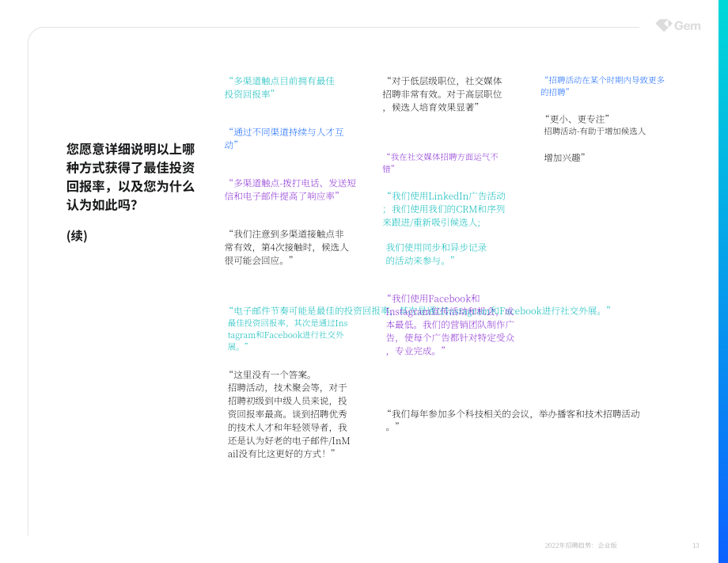This screenshot has height=563, width=728.
Task: Select quote “通过不同渠道持续与人才互动”
Action: coord(284,139)
